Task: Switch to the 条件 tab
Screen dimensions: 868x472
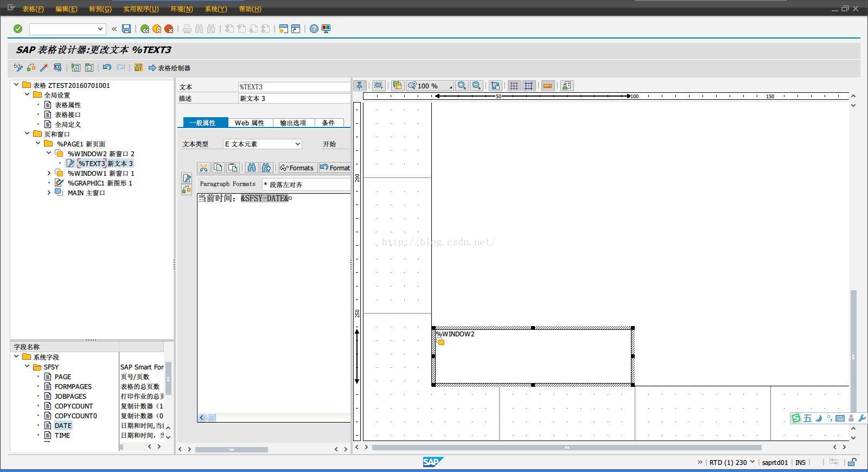Action: click(x=329, y=123)
